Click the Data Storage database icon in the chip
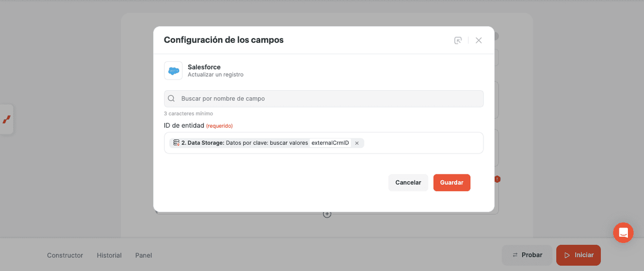The width and height of the screenshot is (644, 271). tap(176, 143)
